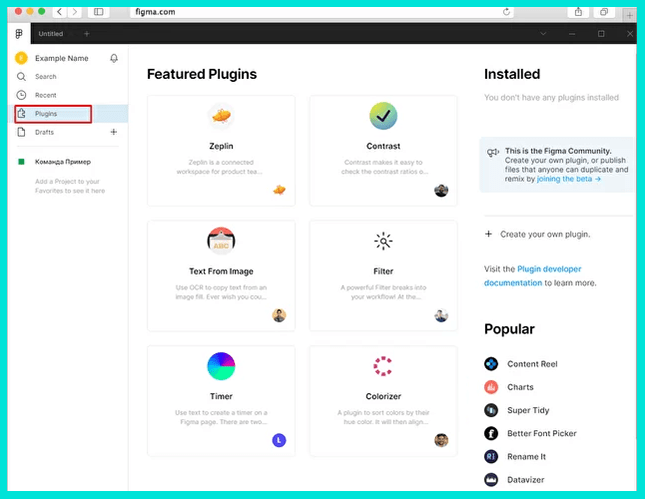Click the plus icon beside Create your own plugin
Screen dimensions: 645x499
pos(488,234)
